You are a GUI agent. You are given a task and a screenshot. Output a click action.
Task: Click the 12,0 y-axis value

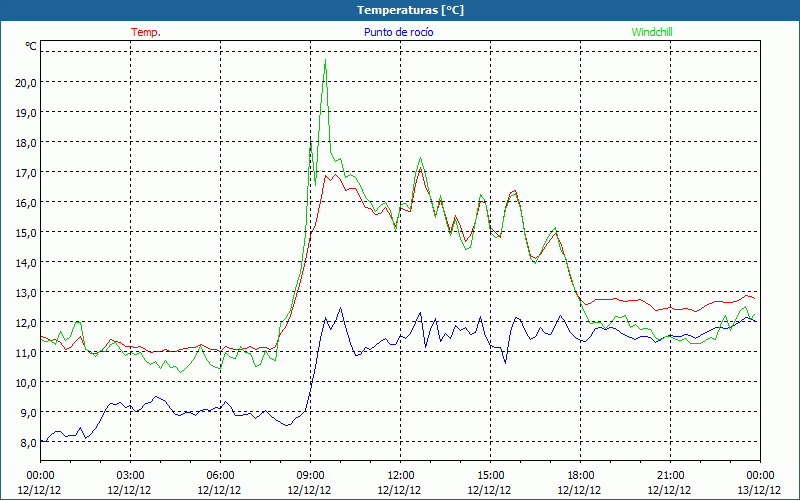26,323
